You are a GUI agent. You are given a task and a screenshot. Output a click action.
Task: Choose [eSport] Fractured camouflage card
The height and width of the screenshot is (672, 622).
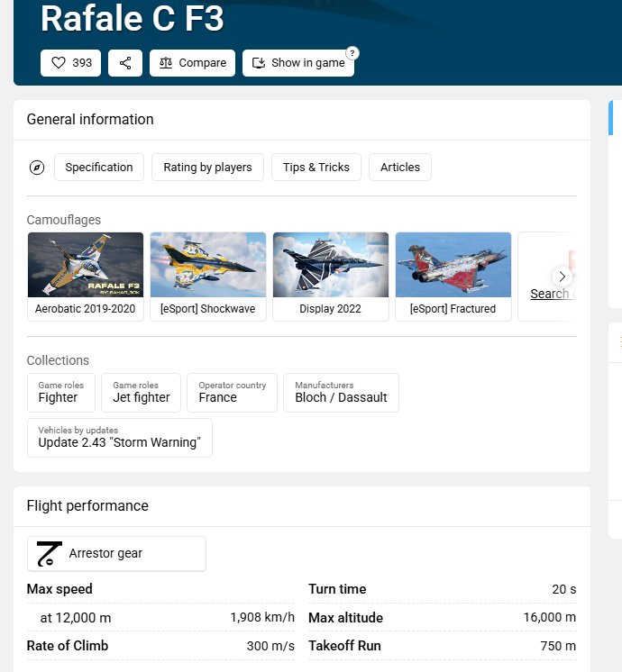pos(453,277)
